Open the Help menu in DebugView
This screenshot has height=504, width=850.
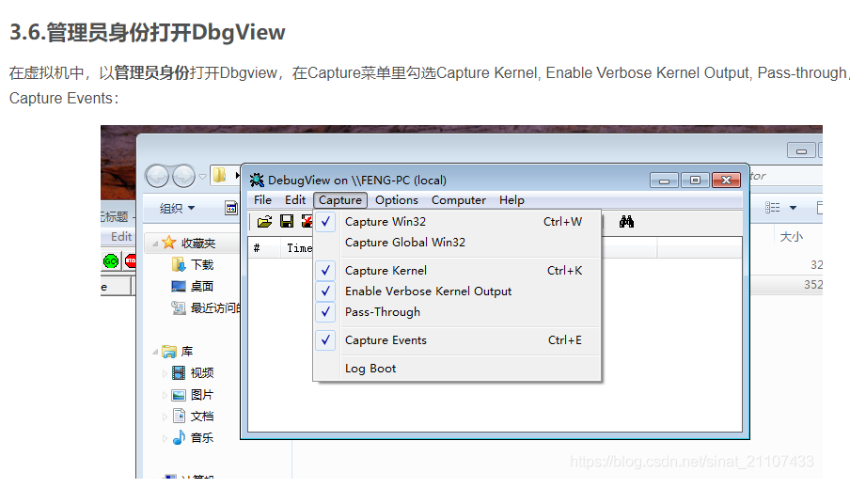[512, 200]
